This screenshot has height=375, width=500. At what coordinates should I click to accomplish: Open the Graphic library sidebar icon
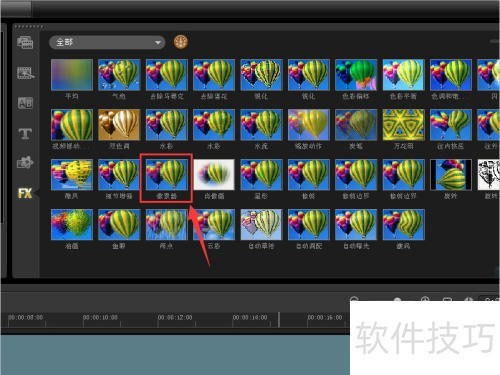(25, 163)
